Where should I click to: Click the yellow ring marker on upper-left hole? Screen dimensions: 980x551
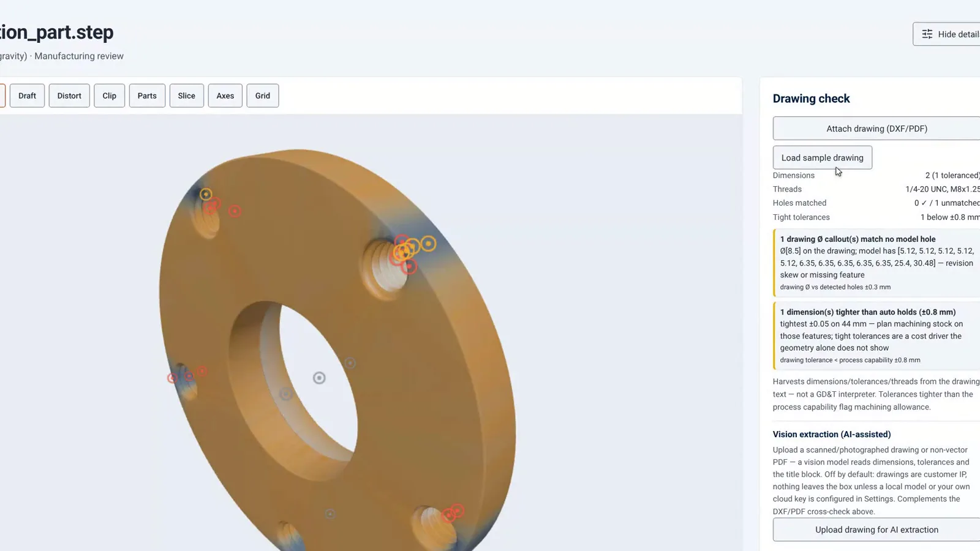pyautogui.click(x=206, y=194)
